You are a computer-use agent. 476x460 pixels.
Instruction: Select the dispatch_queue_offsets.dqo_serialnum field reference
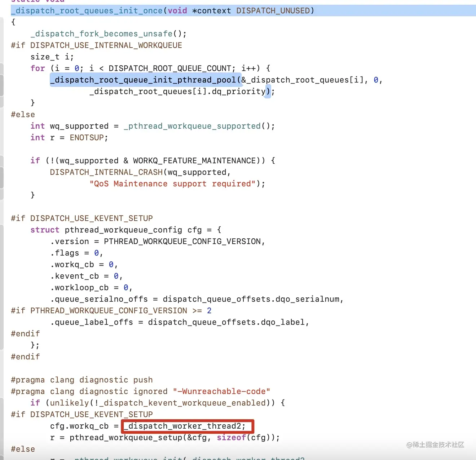coord(251,299)
